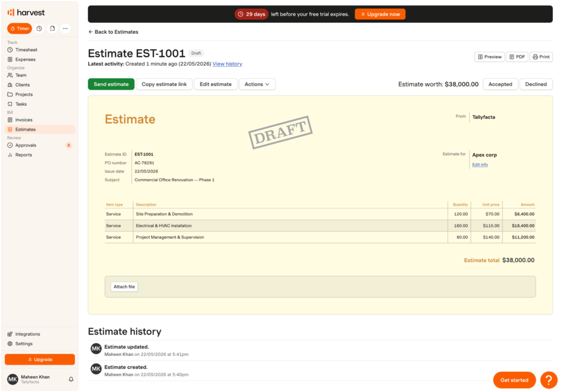Click View history link
Screen dimensions: 561x392
pyautogui.click(x=227, y=64)
